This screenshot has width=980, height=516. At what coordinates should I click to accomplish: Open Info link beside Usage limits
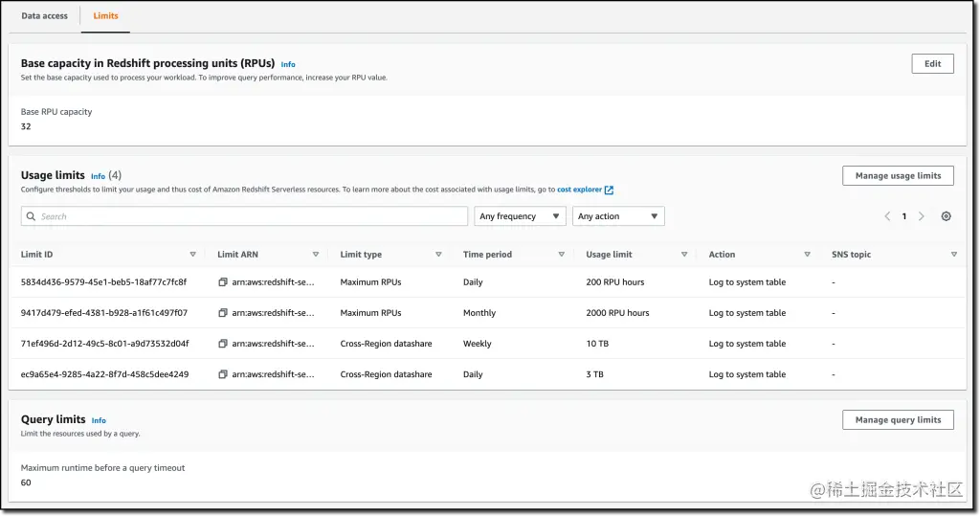coord(99,176)
